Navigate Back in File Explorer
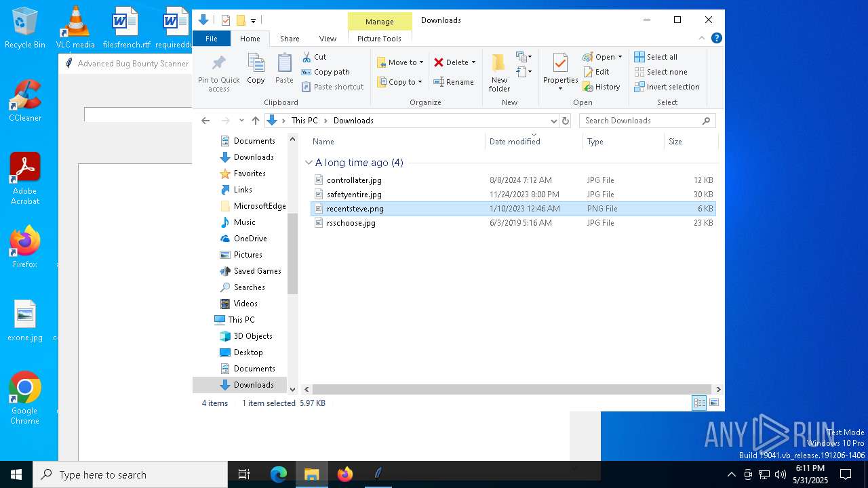Image resolution: width=868 pixels, height=488 pixels. [x=205, y=121]
